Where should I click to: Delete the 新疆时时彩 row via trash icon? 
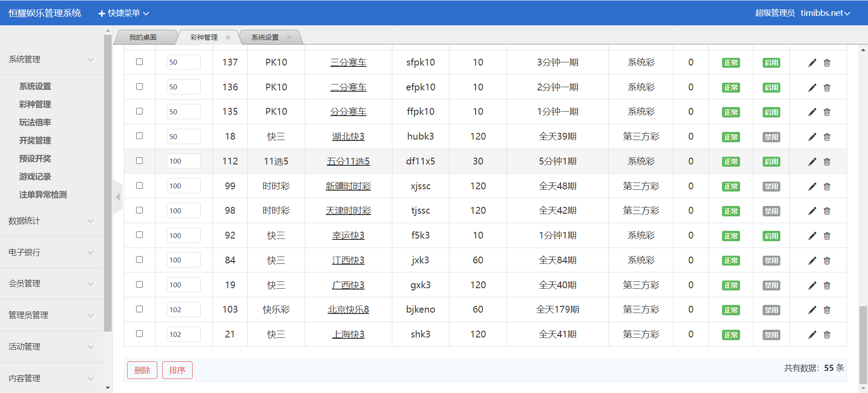pos(827,187)
